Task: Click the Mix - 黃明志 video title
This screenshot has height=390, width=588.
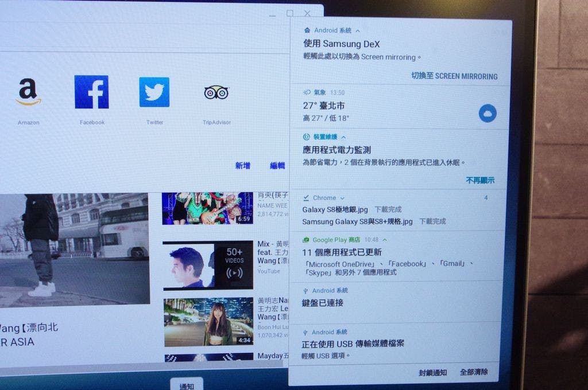Action: pyautogui.click(x=273, y=252)
